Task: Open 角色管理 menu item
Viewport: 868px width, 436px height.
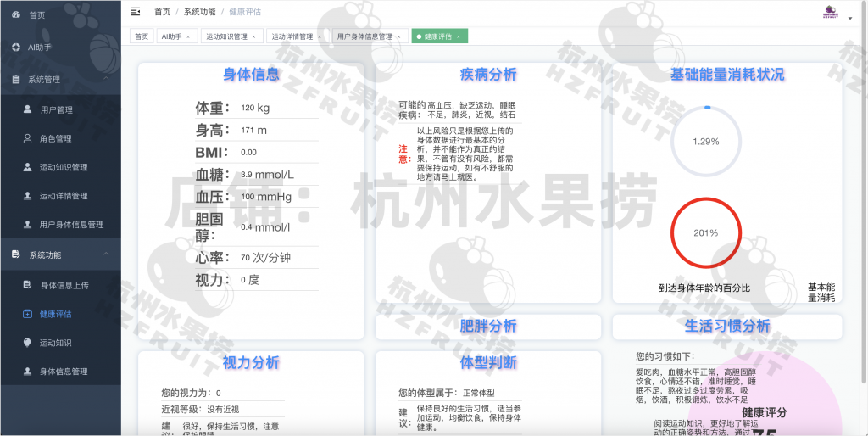Action: (60, 138)
